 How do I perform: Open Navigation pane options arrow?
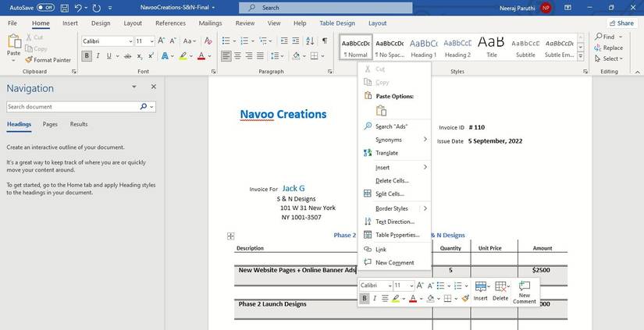pyautogui.click(x=134, y=87)
